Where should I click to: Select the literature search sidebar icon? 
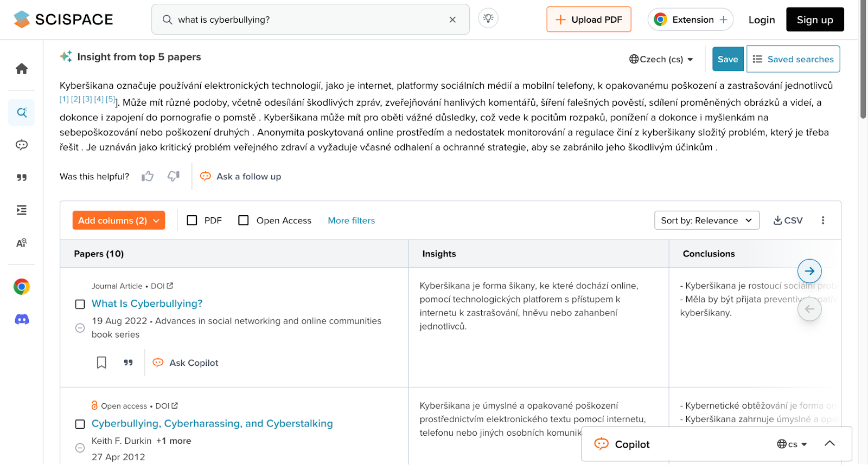coord(22,112)
